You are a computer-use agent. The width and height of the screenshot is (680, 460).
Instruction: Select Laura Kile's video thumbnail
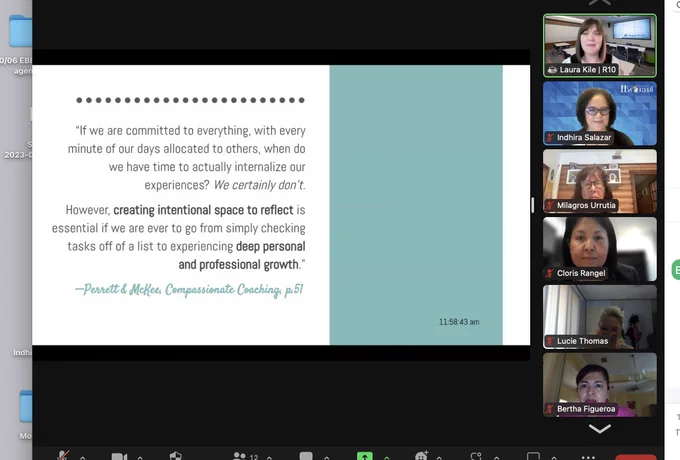point(600,46)
